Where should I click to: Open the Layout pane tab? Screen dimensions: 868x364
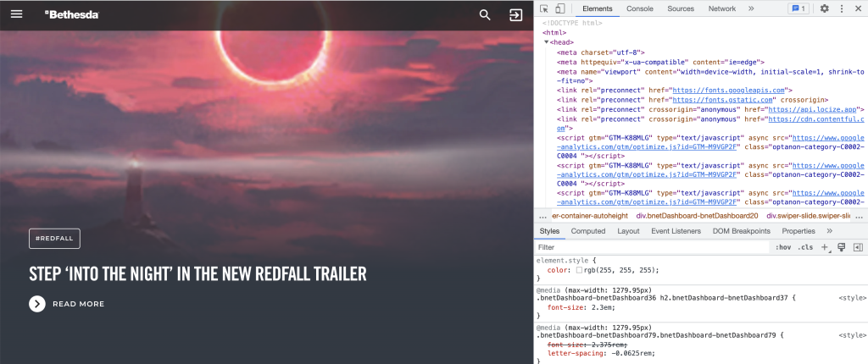pyautogui.click(x=628, y=231)
